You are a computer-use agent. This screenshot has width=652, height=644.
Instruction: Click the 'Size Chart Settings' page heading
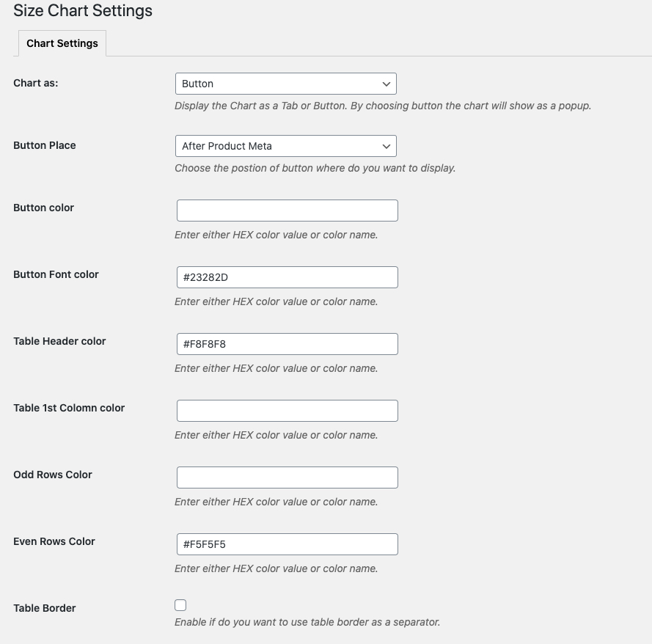(x=83, y=11)
